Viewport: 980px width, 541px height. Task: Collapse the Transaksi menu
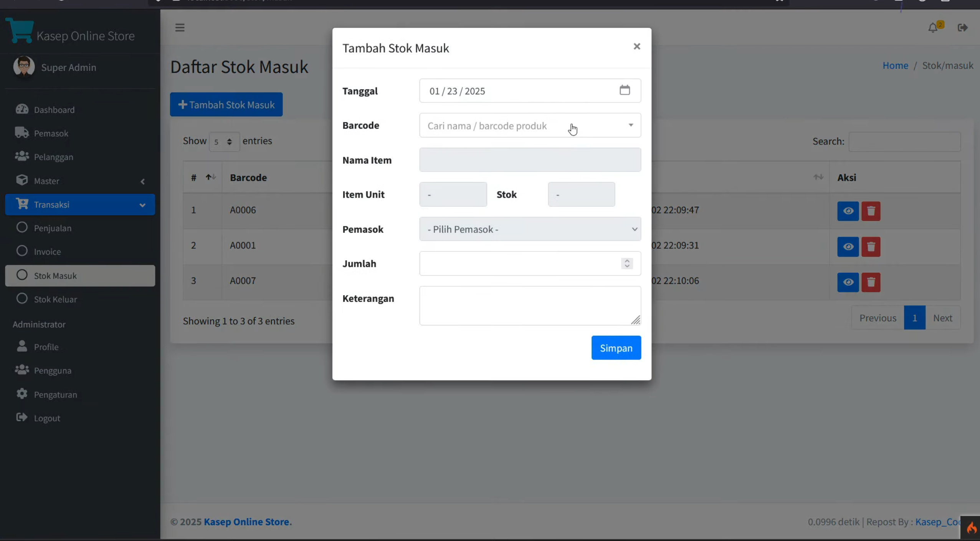[80, 205]
